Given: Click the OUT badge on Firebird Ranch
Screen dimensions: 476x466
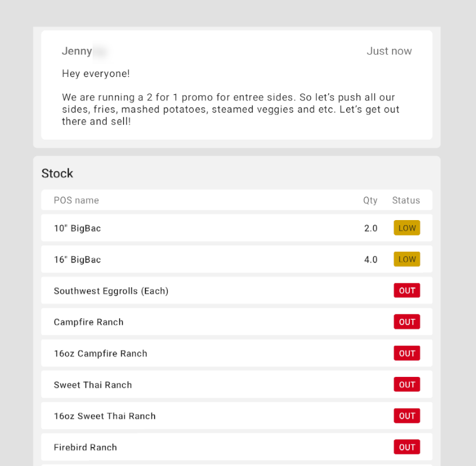Looking at the screenshot, I should click(406, 446).
